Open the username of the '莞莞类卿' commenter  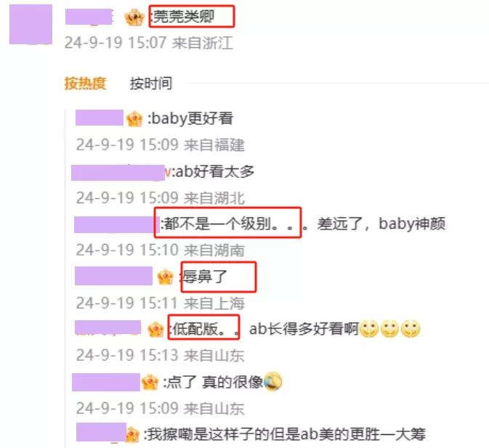pos(89,17)
